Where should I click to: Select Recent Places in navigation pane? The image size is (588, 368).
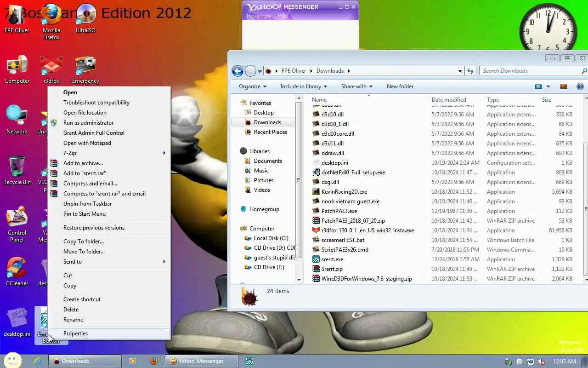click(270, 132)
